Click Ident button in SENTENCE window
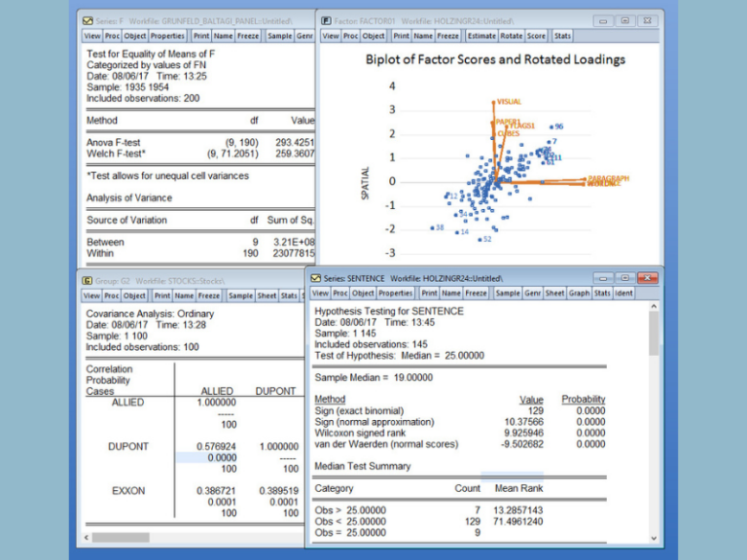This screenshot has height=560, width=747. tap(623, 293)
